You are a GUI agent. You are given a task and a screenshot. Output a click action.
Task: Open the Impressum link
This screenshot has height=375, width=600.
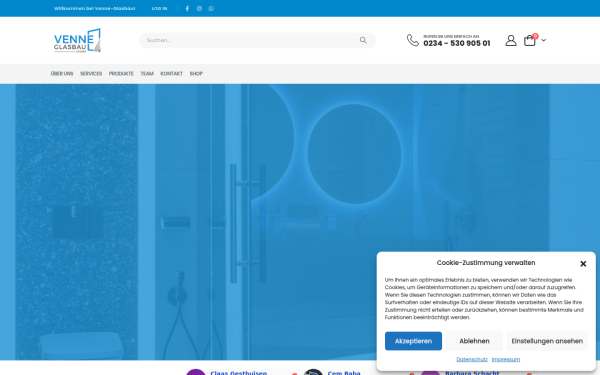coord(506,359)
